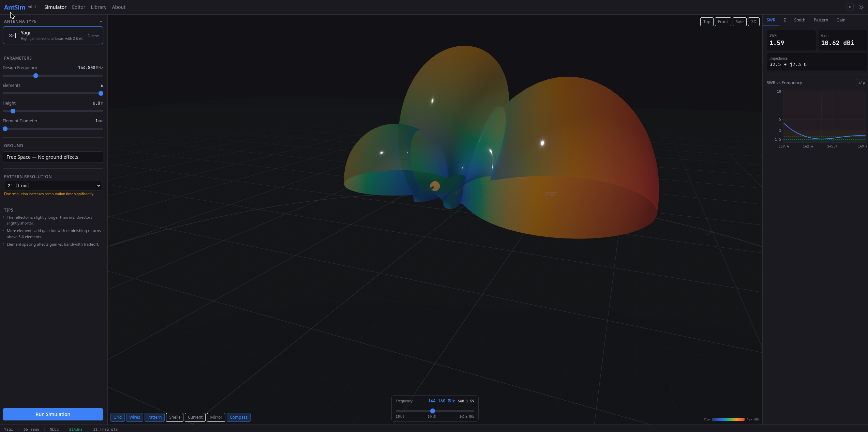The width and height of the screenshot is (868, 432).
Task: Open the AntSim logo home link
Action: click(x=14, y=7)
